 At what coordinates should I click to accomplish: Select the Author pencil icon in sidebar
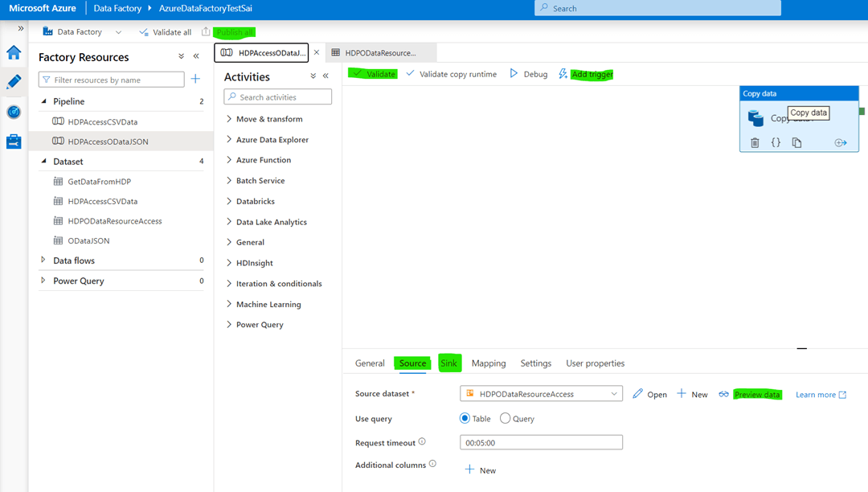14,82
